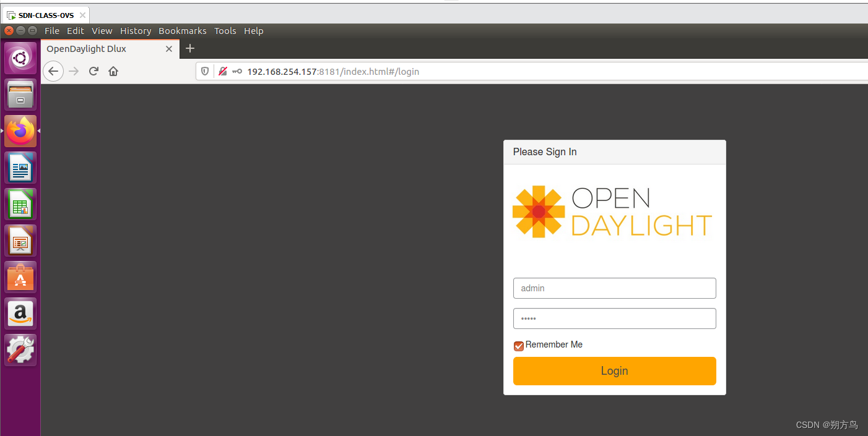868x436 pixels.
Task: Click the green VM icon beside SDN-CLASS-OVS
Action: tap(11, 15)
